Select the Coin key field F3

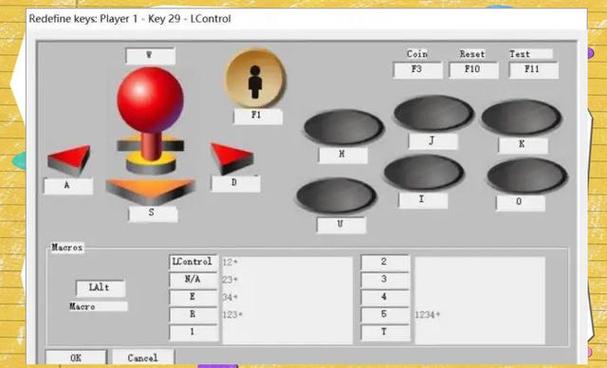pos(417,70)
